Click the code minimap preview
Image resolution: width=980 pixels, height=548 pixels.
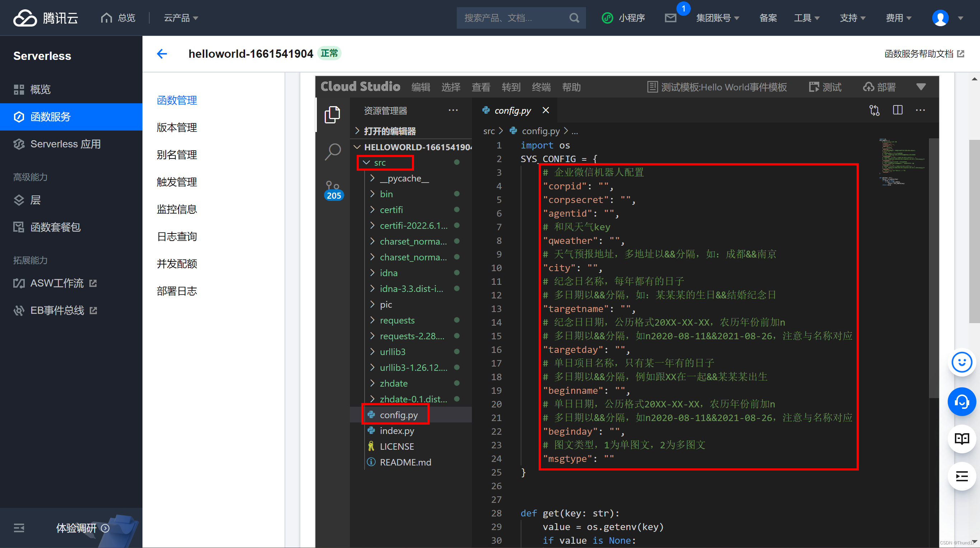pos(902,162)
